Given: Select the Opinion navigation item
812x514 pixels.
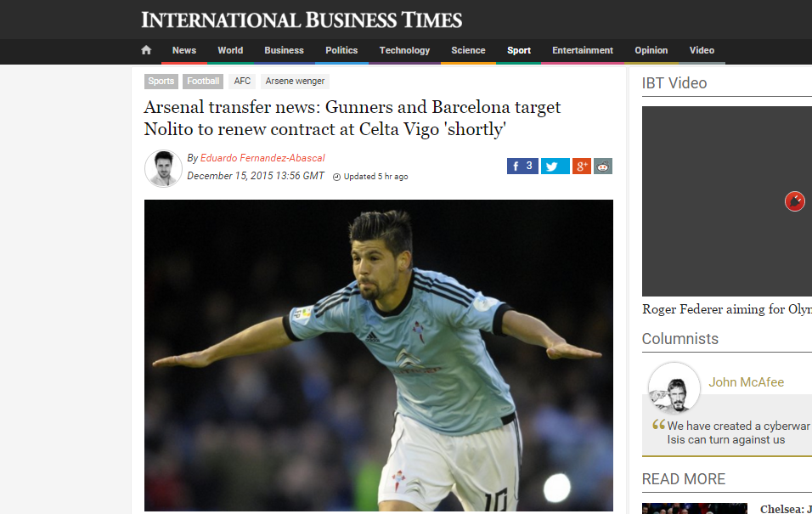Looking at the screenshot, I should coord(651,50).
